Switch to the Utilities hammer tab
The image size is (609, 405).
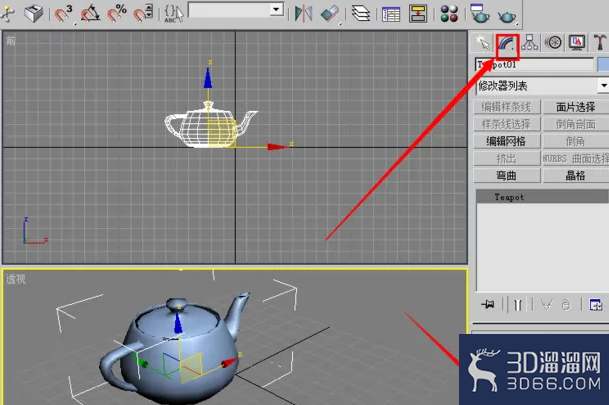(600, 42)
